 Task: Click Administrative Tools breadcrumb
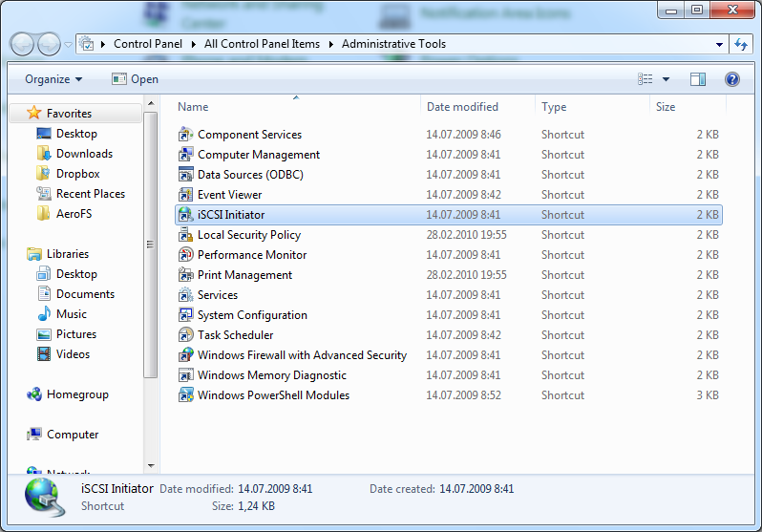tap(393, 44)
